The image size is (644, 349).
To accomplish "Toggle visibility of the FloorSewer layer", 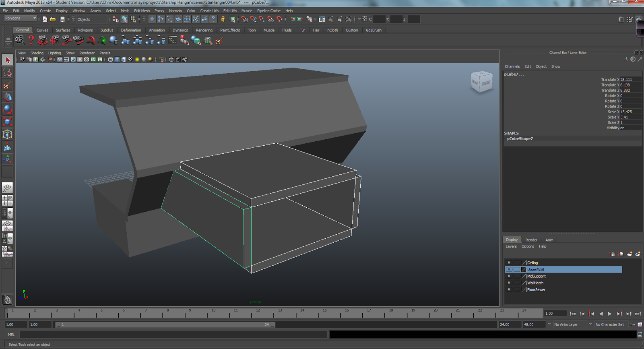I will (509, 290).
